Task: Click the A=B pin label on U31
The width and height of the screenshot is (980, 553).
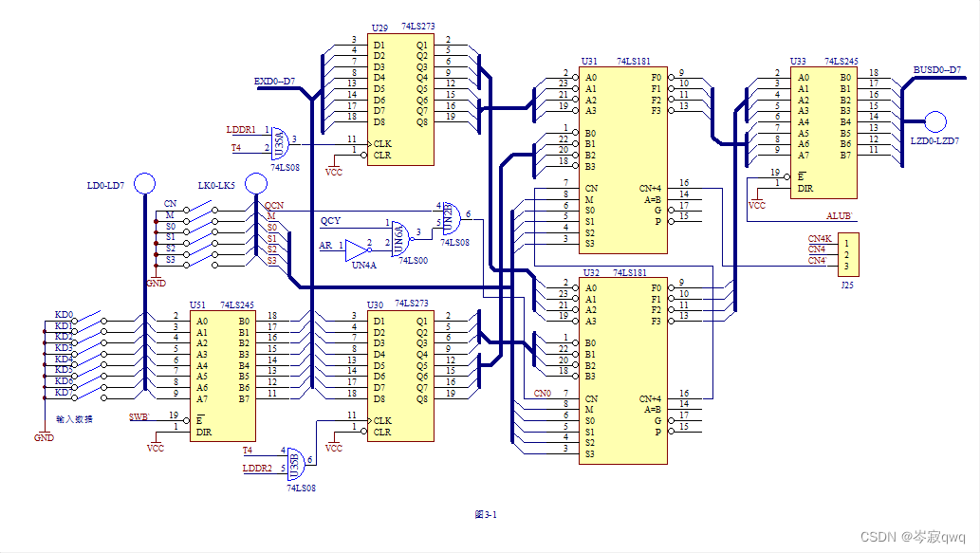Action: (x=653, y=200)
